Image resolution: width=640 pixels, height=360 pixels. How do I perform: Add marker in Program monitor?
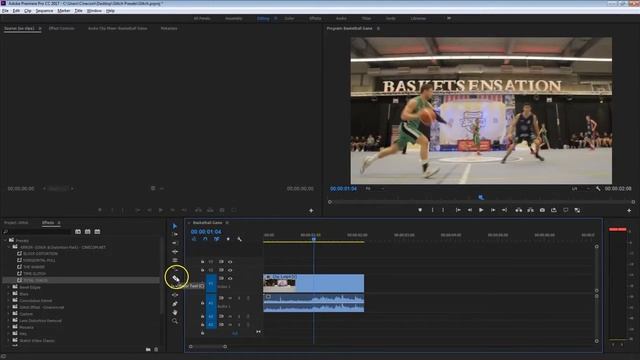(420, 210)
